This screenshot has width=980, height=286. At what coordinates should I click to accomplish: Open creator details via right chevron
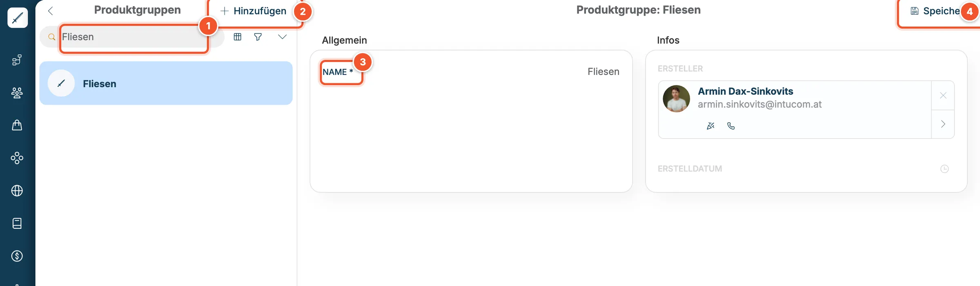(943, 124)
